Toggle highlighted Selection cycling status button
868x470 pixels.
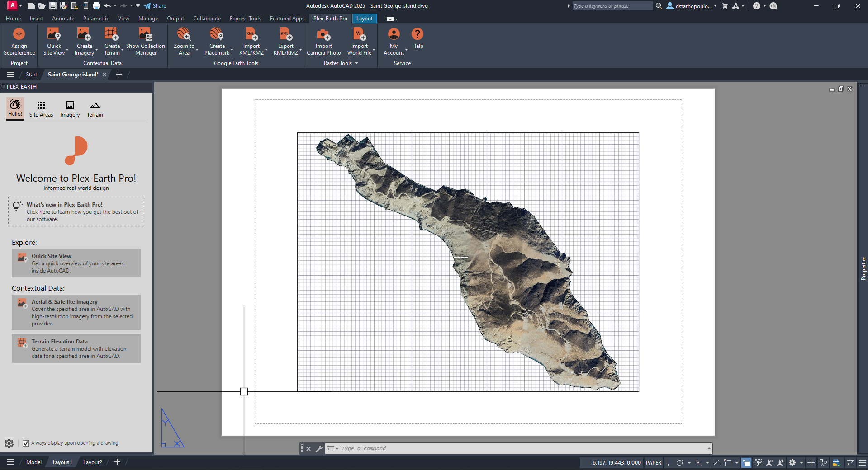(x=746, y=463)
